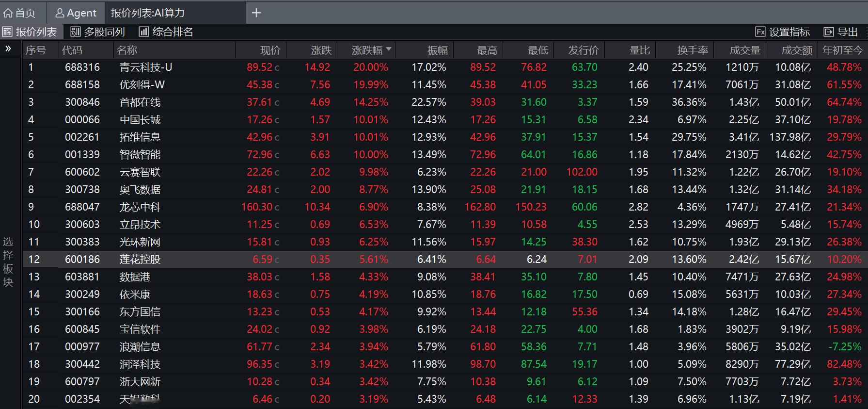Viewport: 868px width, 409px height.
Task: Select the 青云科技-U stock row
Action: [x=445, y=67]
